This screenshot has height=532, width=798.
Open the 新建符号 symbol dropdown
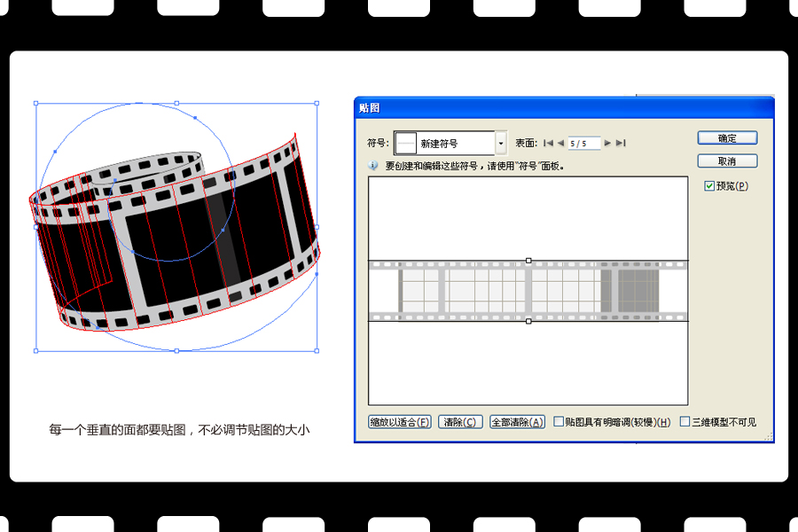point(500,142)
